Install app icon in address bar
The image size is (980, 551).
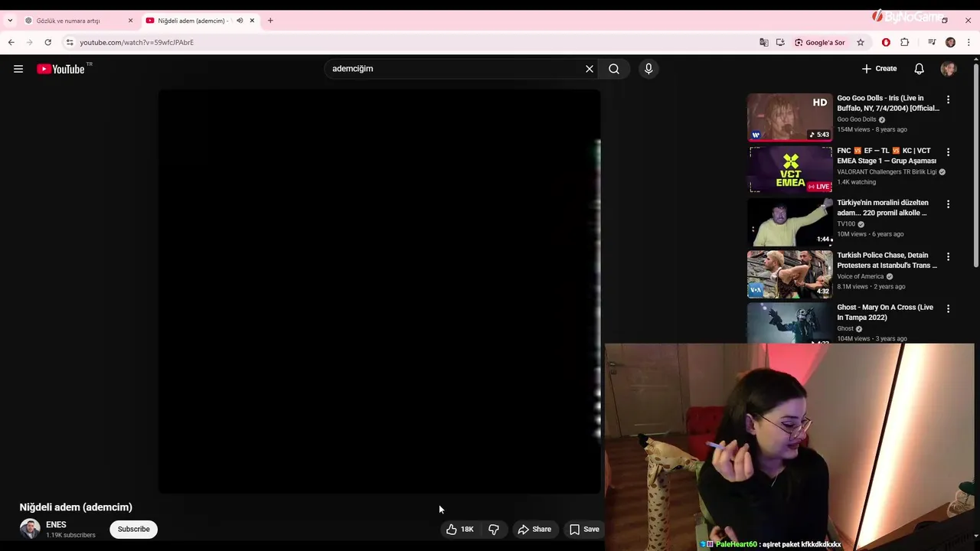point(780,42)
